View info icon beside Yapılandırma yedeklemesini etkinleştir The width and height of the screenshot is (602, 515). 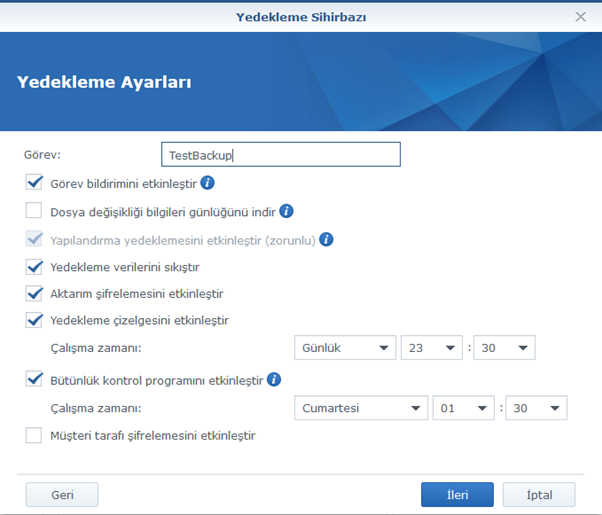click(x=326, y=239)
